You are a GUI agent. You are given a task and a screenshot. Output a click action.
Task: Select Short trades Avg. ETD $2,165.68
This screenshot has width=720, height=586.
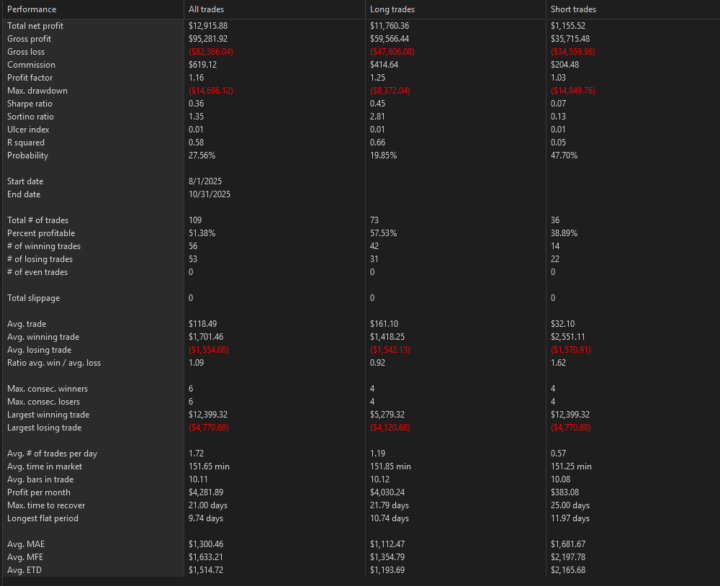point(568,570)
